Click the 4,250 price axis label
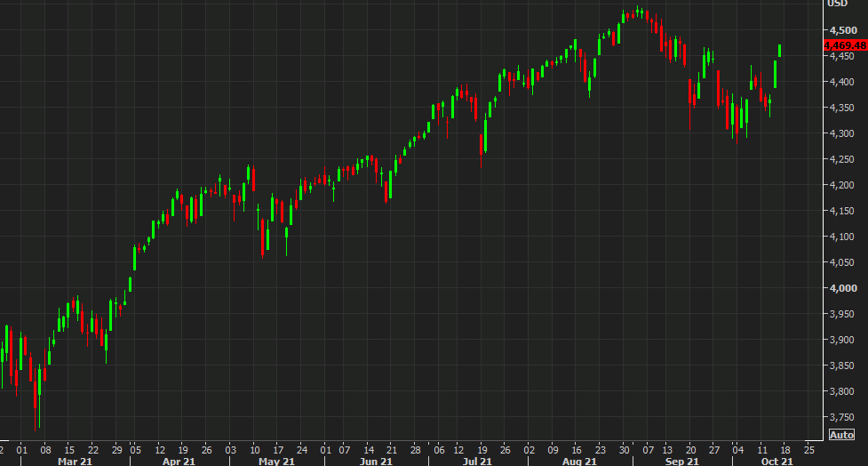The image size is (868, 466). [841, 159]
